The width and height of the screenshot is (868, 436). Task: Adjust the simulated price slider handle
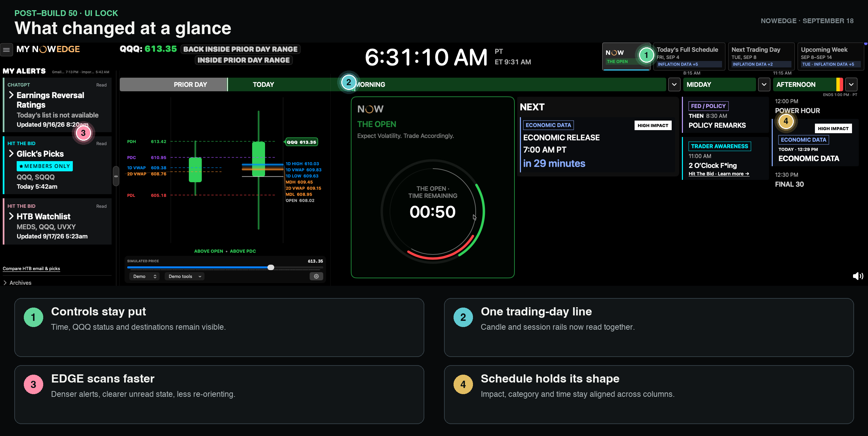pyautogui.click(x=271, y=267)
